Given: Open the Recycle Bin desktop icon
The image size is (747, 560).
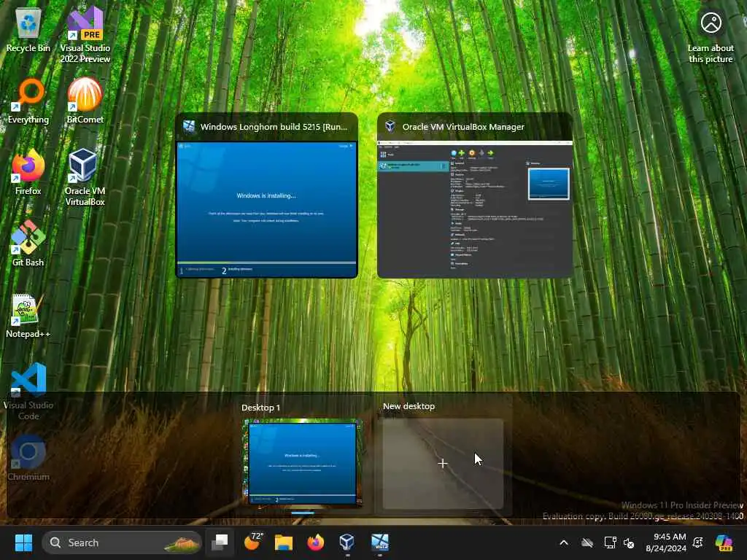Looking at the screenshot, I should (28, 29).
